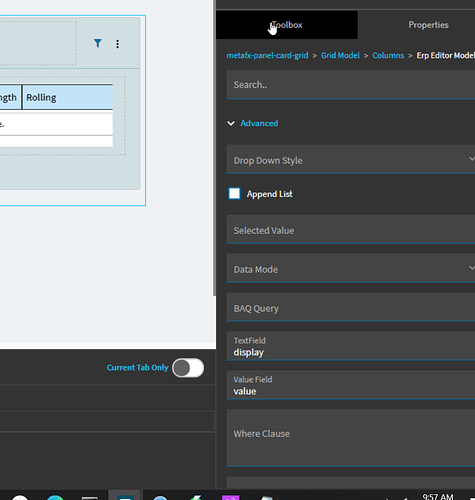This screenshot has width=475, height=500.
Task: Toggle the Current Tab Only switch
Action: click(188, 368)
